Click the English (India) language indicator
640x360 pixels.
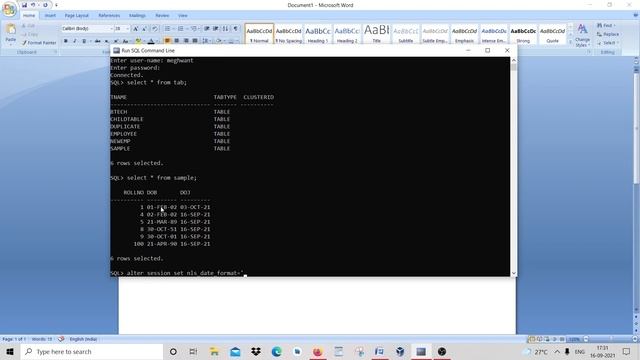coord(83,339)
